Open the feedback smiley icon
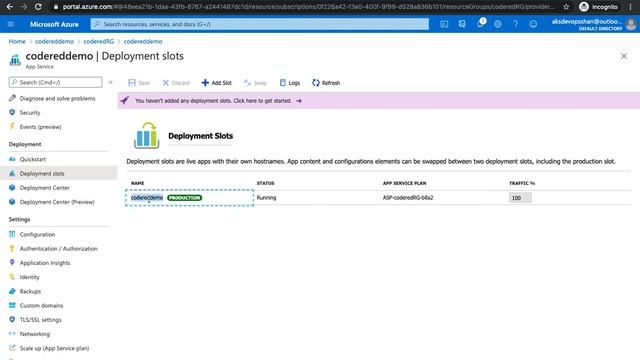The image size is (640, 360). (533, 24)
